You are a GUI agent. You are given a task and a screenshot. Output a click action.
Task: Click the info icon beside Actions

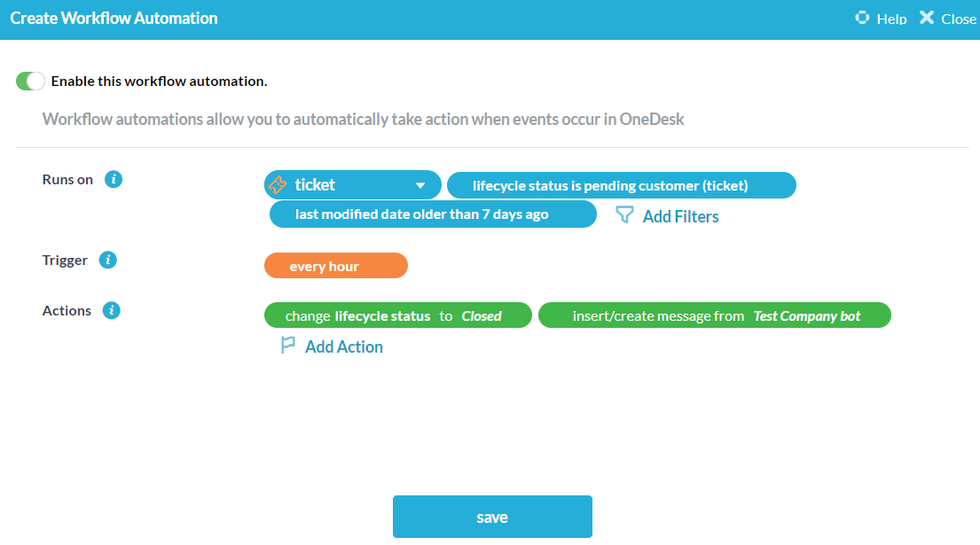click(112, 311)
